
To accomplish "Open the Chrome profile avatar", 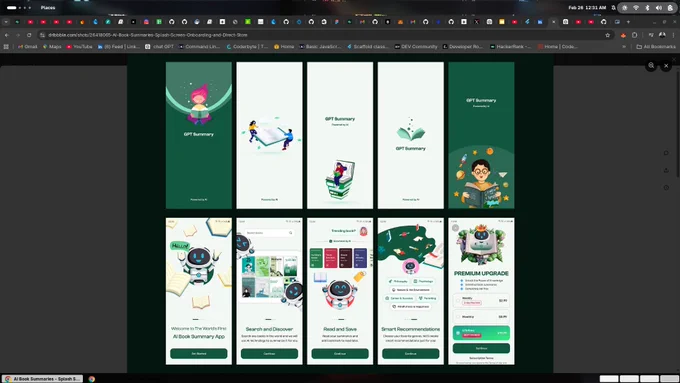I will 662,35.
